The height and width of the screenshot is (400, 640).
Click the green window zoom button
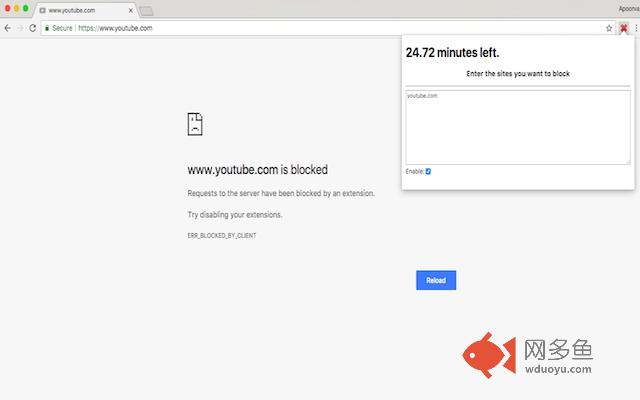point(26,8)
